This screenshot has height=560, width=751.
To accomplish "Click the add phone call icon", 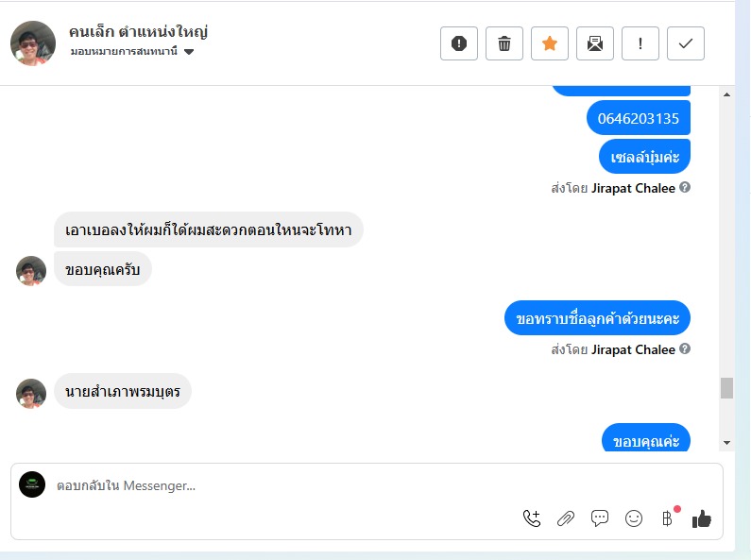I will point(532,518).
